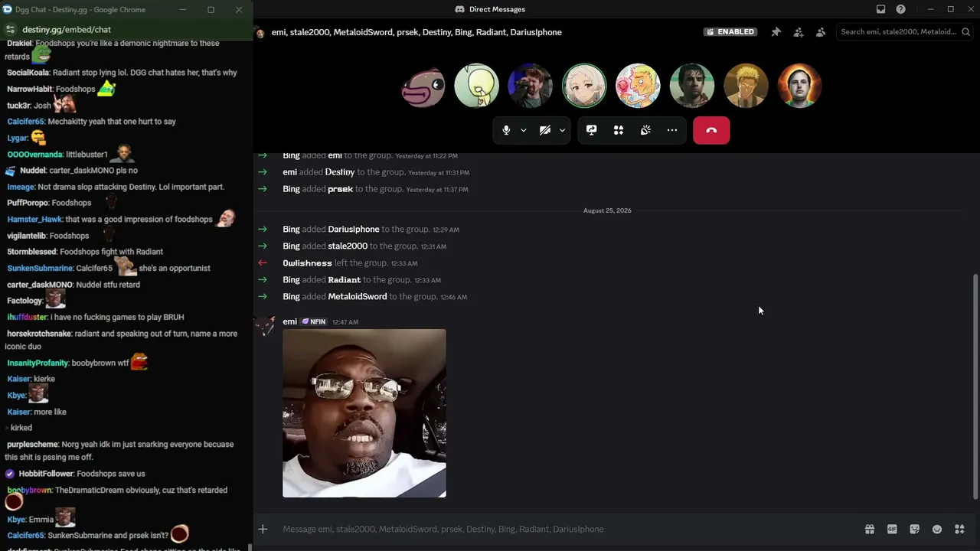Click username SocialKoala in Dgg chat

click(x=28, y=73)
